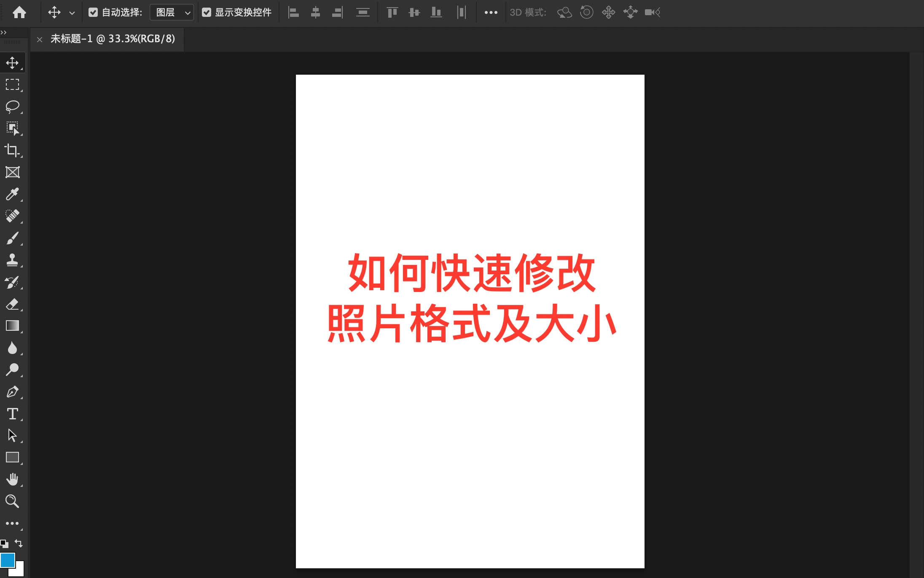Viewport: 924px width, 578px height.
Task: Select the Move tool
Action: 13,62
